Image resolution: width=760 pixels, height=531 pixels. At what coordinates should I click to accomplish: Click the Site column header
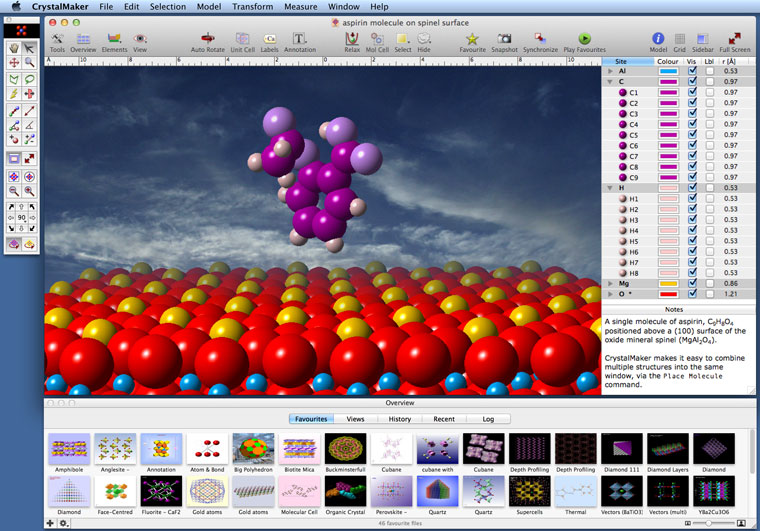(x=628, y=62)
